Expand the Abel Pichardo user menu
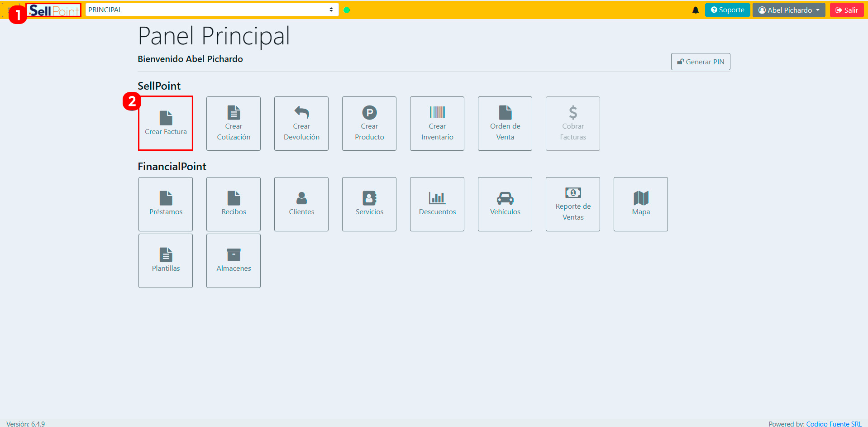The image size is (868, 427). 789,10
